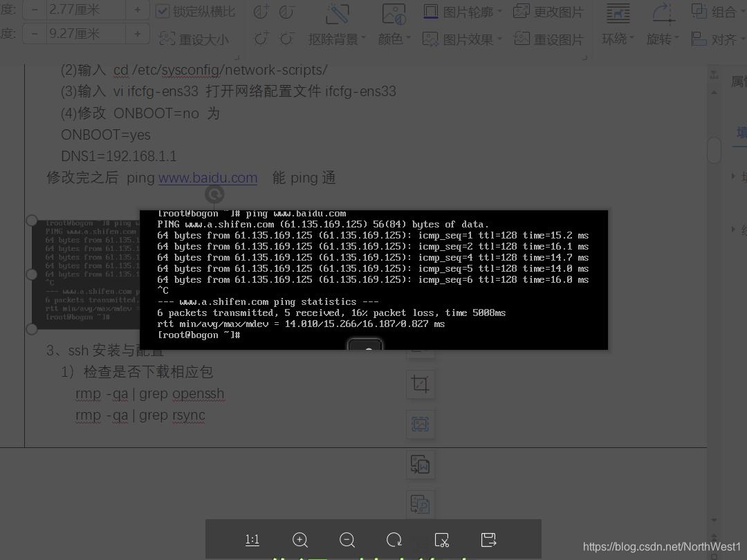Open the www.baidu.com hyperlink

pos(207,178)
